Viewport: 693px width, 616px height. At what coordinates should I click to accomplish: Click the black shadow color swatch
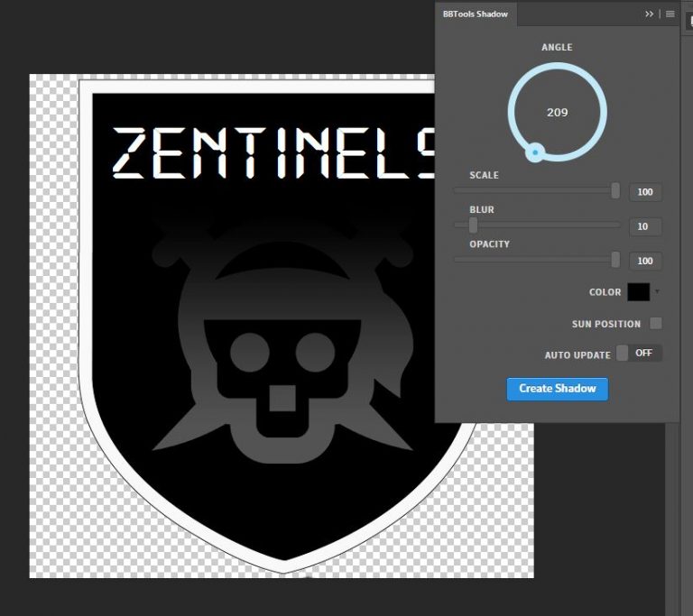tap(638, 292)
